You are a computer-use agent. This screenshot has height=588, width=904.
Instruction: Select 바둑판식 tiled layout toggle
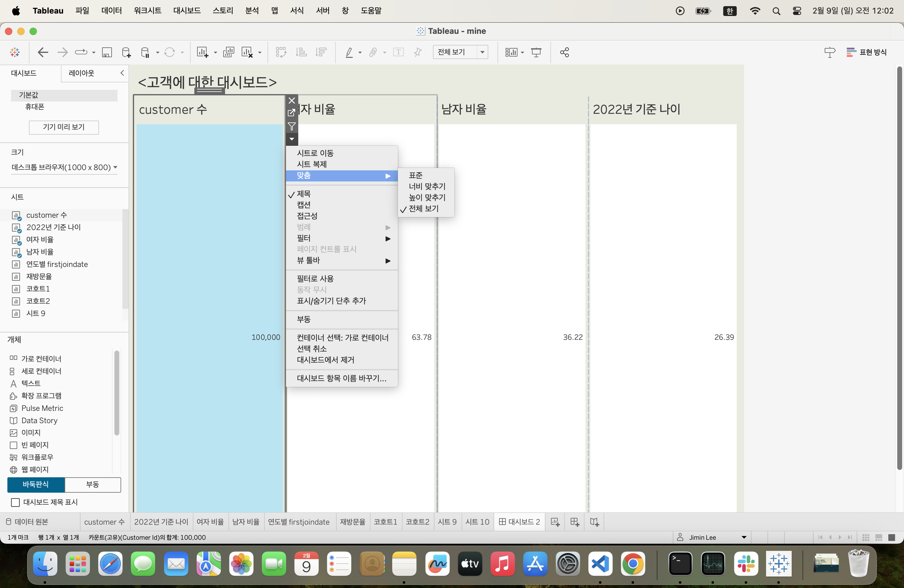pos(36,484)
